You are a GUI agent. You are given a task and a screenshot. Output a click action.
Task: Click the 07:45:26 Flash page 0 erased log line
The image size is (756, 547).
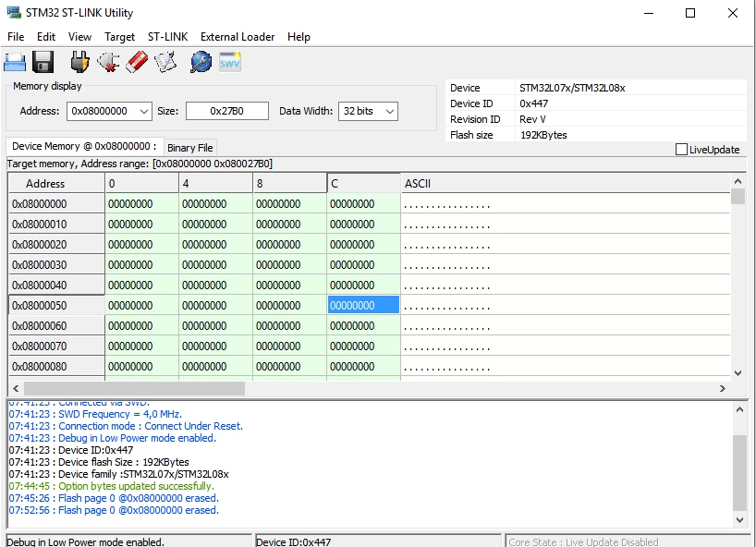coord(114,498)
